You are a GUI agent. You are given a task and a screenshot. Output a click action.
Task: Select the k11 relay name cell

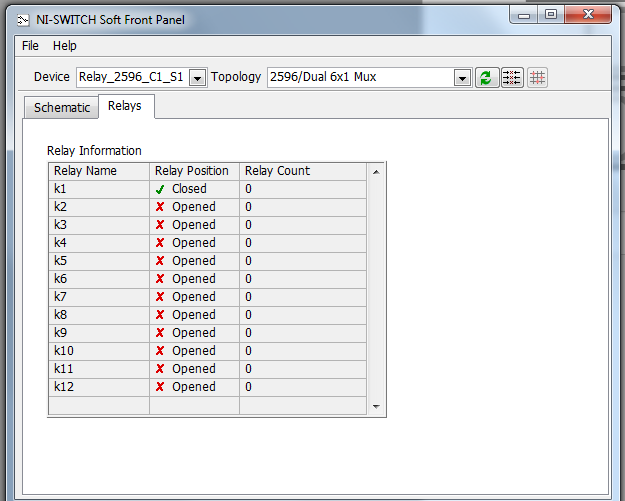pos(99,369)
